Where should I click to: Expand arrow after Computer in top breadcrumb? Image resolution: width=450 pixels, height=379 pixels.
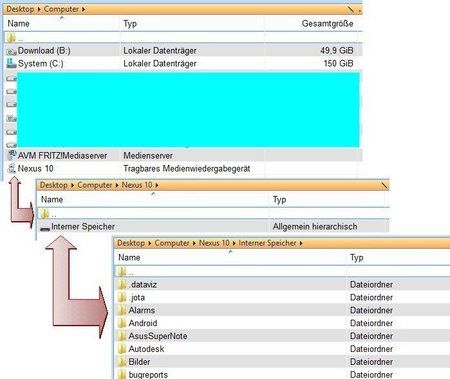83,9
